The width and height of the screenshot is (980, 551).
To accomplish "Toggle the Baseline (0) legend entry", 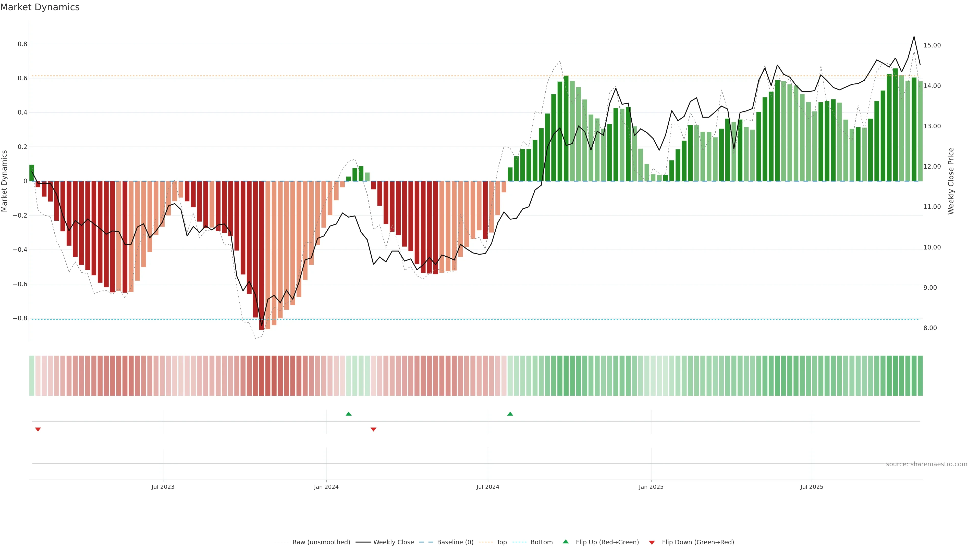I will pos(455,542).
